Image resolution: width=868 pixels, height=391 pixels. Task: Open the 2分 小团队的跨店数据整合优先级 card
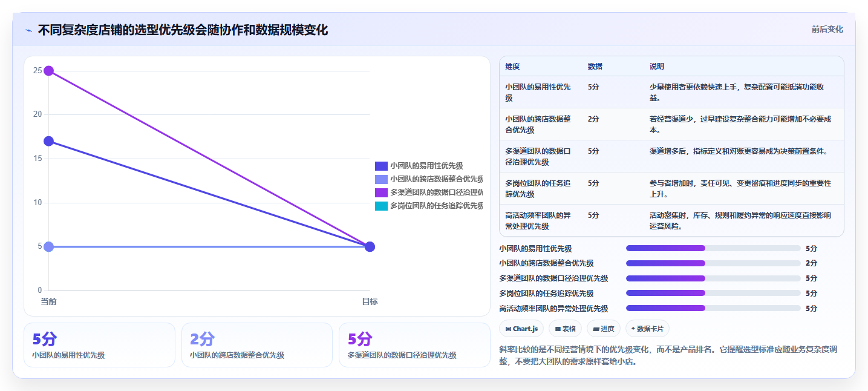coord(257,345)
